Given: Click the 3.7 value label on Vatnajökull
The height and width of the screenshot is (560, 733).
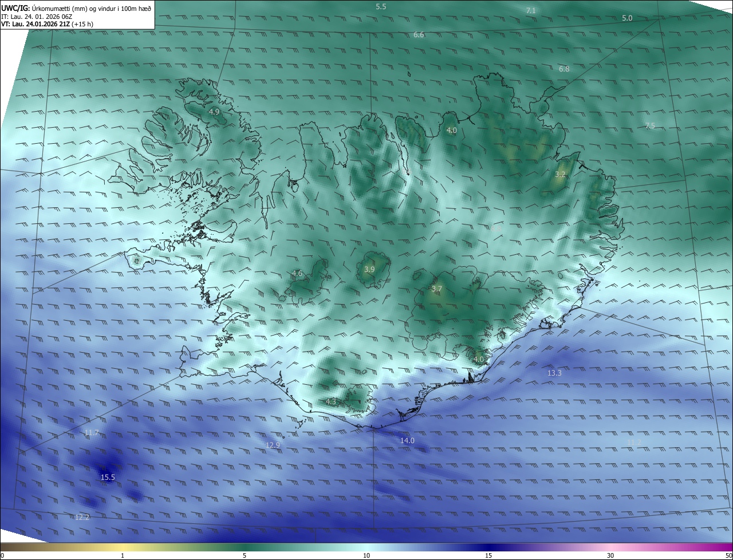Looking at the screenshot, I should click(x=436, y=289).
